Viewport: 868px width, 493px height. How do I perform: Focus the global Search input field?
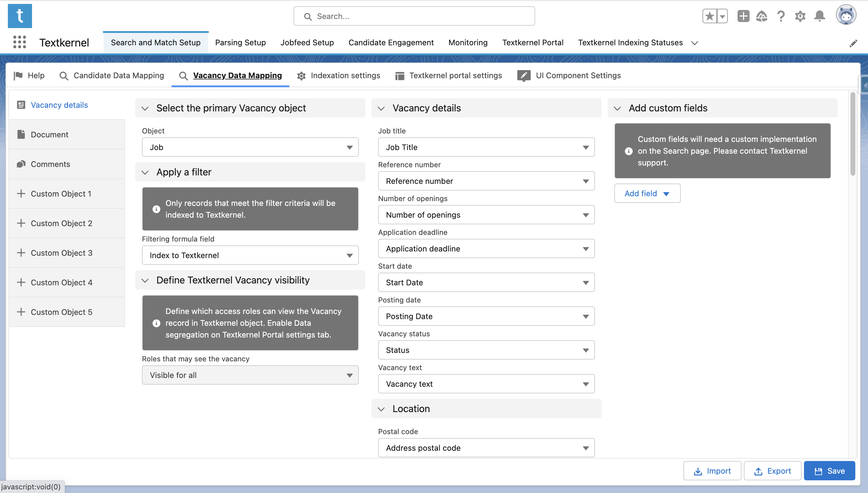tap(414, 16)
